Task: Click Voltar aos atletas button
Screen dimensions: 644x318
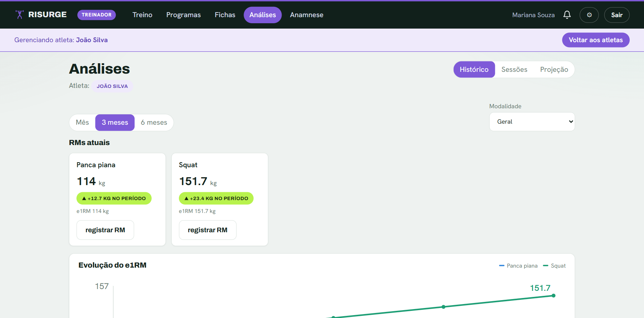Action: tap(596, 40)
